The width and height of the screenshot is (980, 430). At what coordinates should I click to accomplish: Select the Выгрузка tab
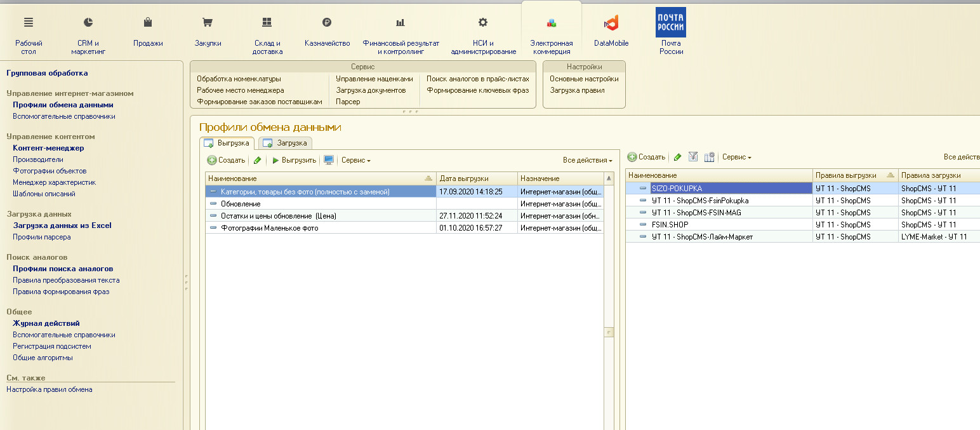tap(227, 143)
